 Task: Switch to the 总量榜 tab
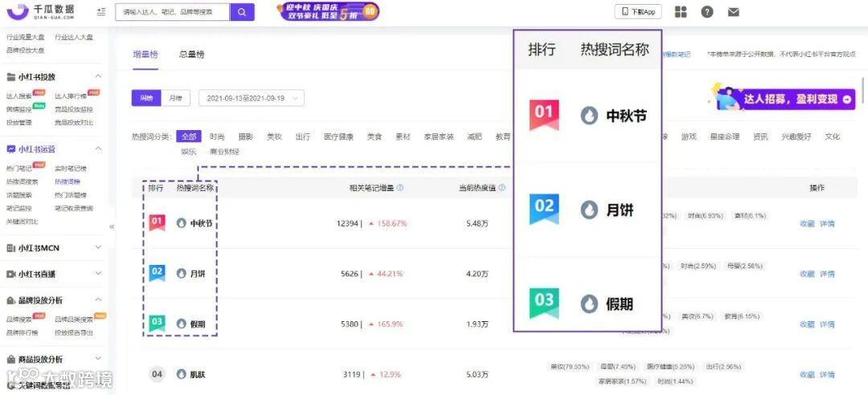(x=191, y=55)
